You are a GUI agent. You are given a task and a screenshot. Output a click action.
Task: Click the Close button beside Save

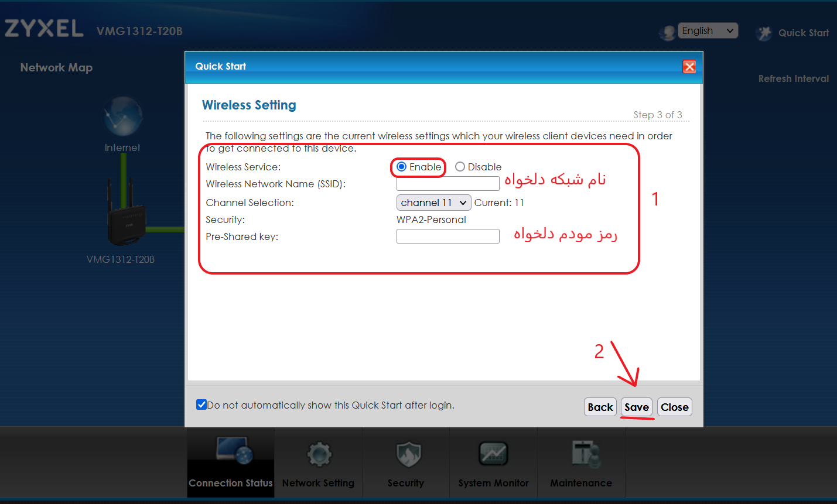point(675,407)
